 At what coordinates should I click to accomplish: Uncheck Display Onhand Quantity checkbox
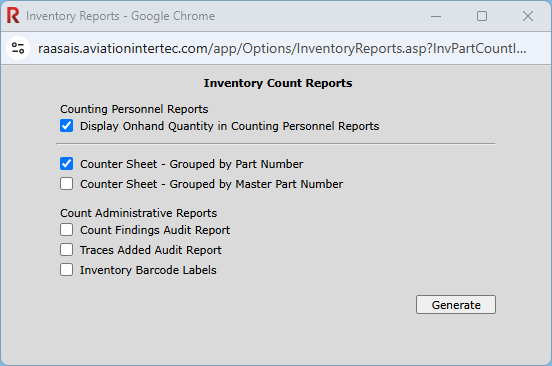(67, 126)
